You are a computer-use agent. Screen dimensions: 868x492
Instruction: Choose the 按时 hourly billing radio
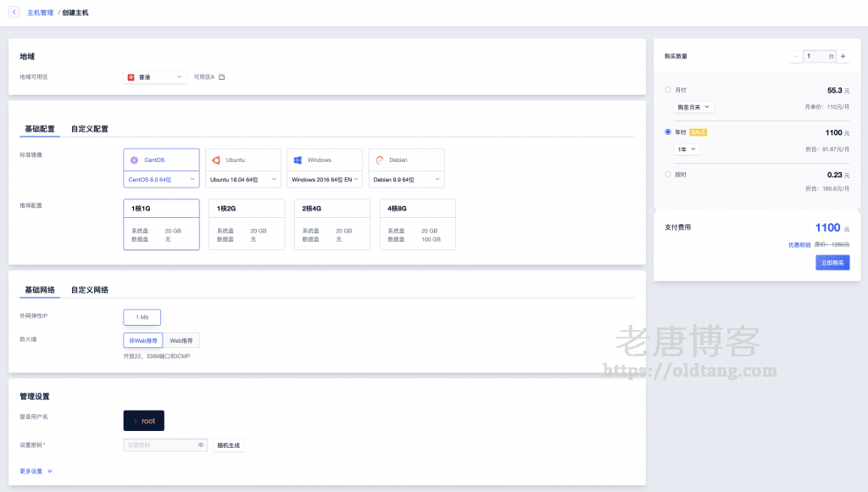coord(668,174)
